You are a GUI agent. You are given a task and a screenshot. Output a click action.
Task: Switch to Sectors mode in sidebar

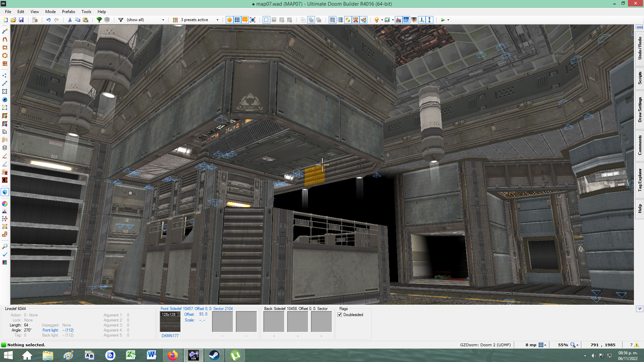tap(5, 92)
